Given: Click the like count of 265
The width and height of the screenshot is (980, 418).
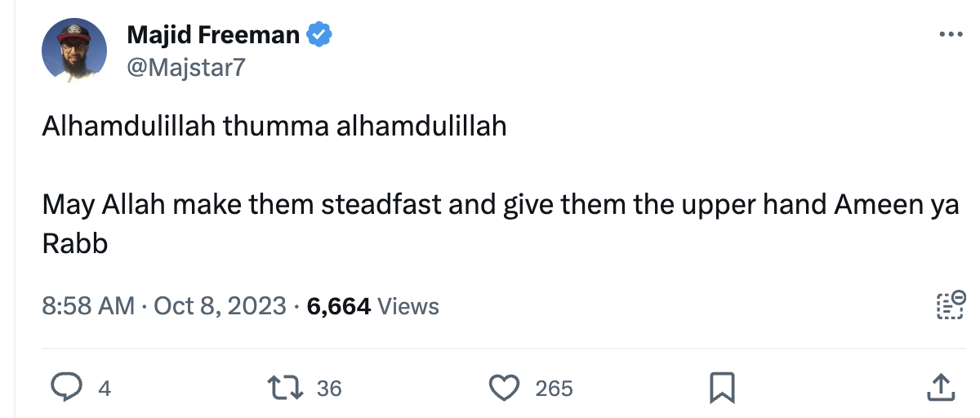Looking at the screenshot, I should pyautogui.click(x=554, y=389).
